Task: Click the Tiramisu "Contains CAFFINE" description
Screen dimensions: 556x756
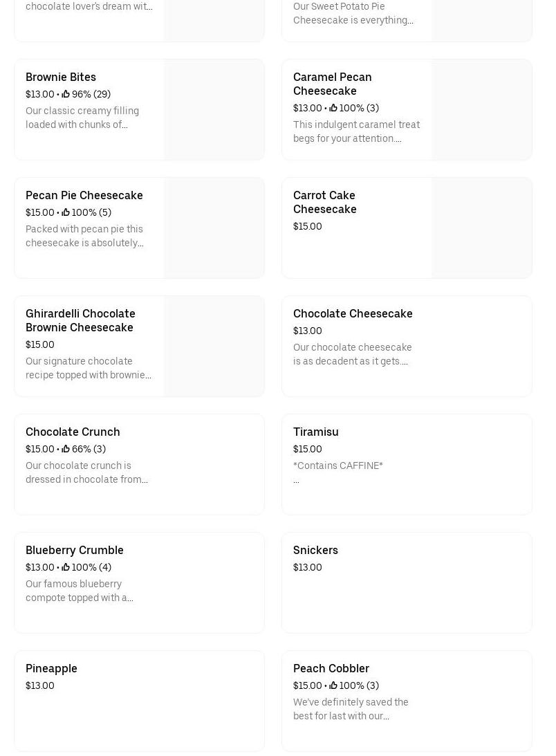Action: pyautogui.click(x=338, y=465)
